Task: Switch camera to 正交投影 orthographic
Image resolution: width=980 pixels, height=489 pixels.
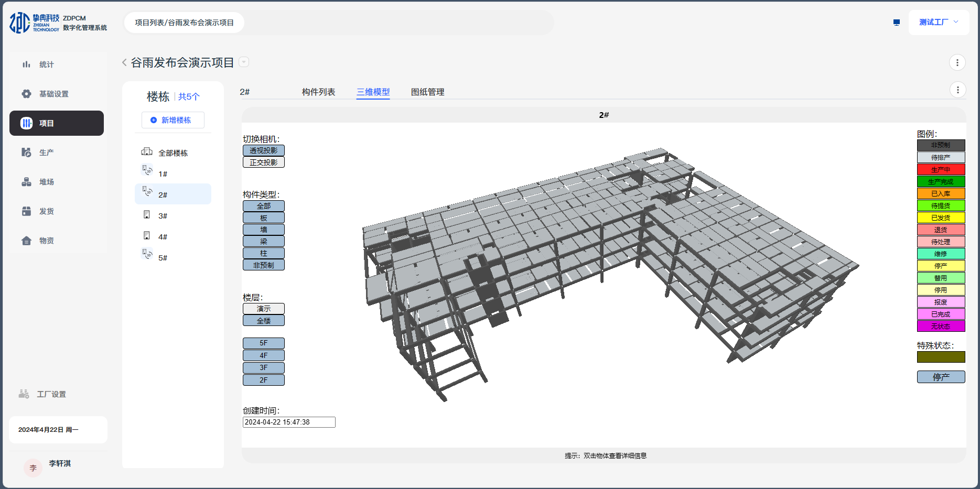Action: pyautogui.click(x=263, y=162)
